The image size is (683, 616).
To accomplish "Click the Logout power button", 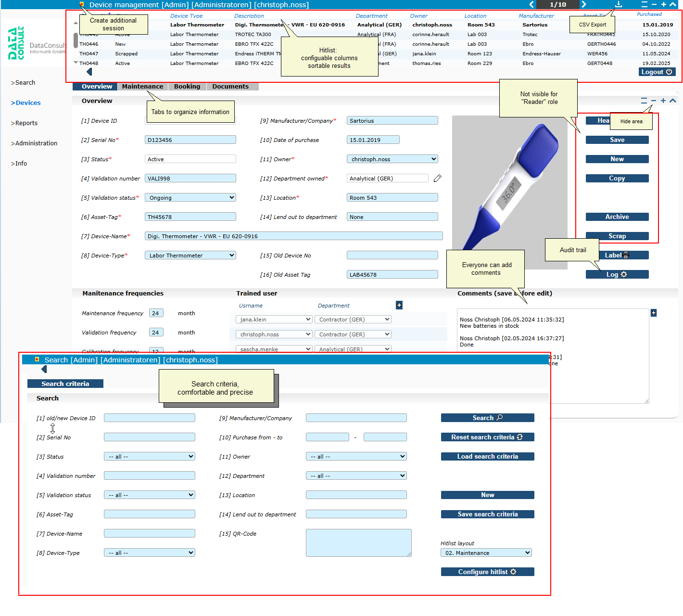I will 657,72.
